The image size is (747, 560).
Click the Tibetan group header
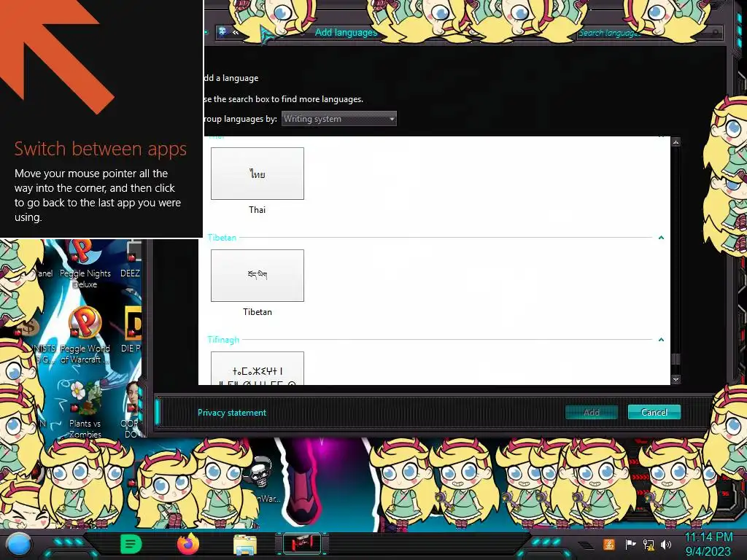pyautogui.click(x=222, y=237)
